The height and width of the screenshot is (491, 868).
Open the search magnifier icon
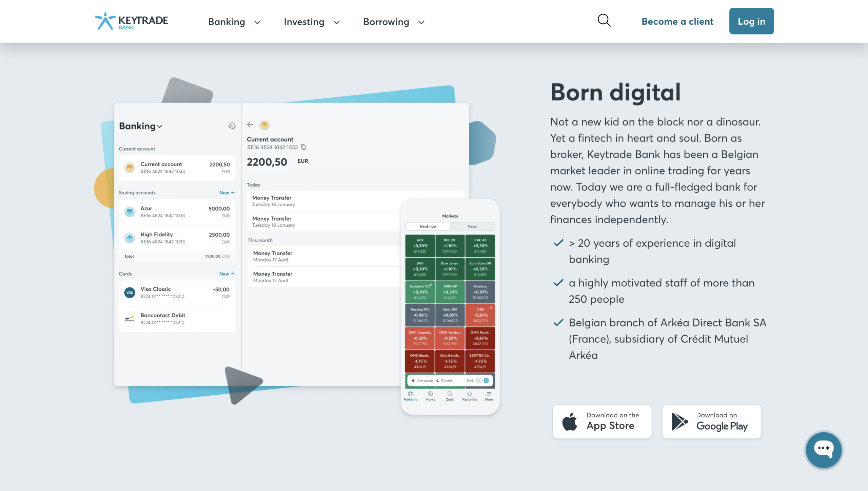coord(604,20)
